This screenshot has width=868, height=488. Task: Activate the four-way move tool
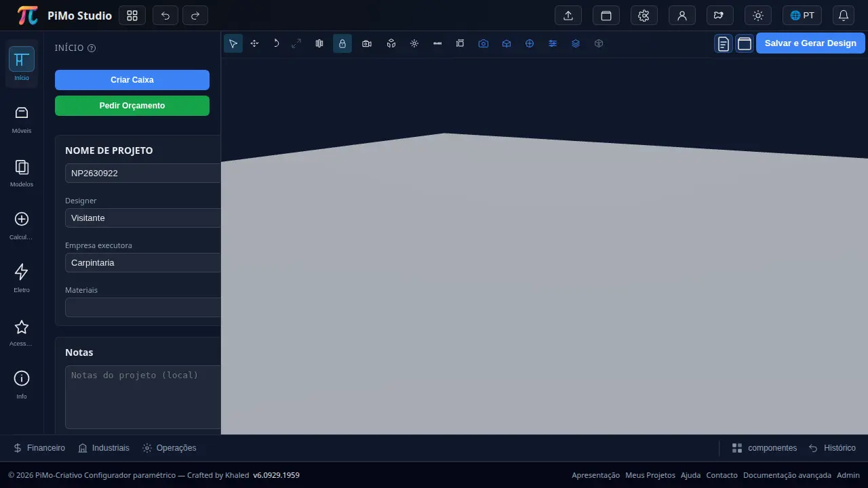coord(254,43)
